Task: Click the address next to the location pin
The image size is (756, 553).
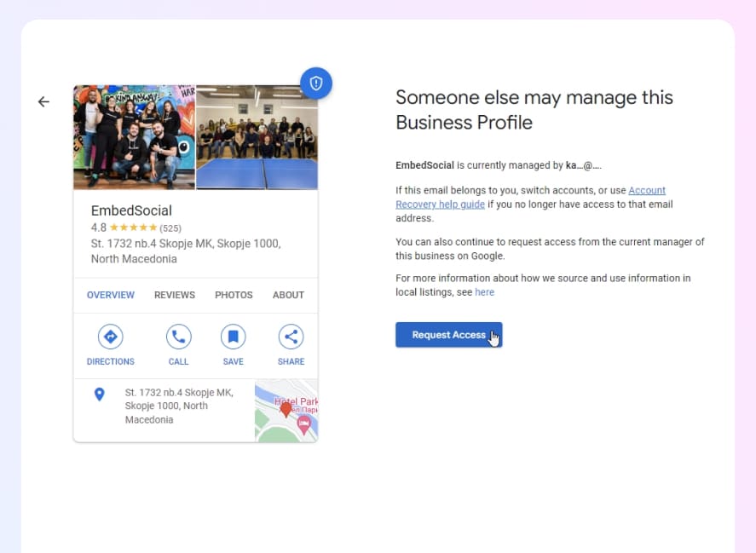Action: pyautogui.click(x=179, y=406)
